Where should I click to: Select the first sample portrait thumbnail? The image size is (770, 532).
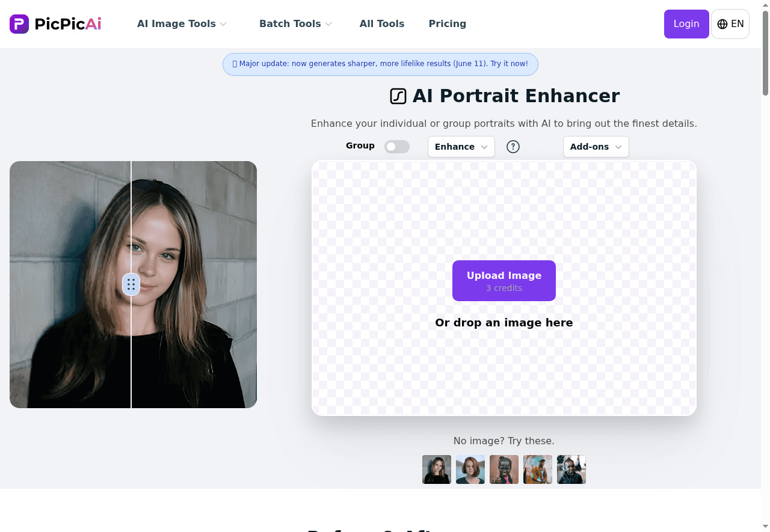coord(436,469)
